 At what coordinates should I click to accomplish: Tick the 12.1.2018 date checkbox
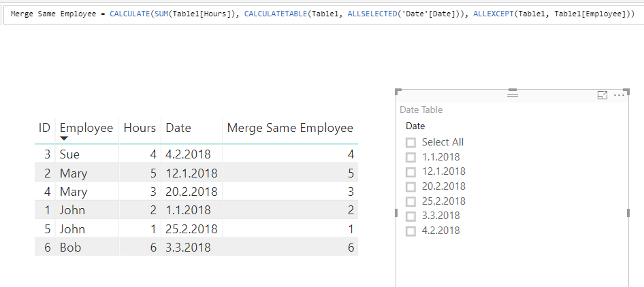(x=410, y=171)
